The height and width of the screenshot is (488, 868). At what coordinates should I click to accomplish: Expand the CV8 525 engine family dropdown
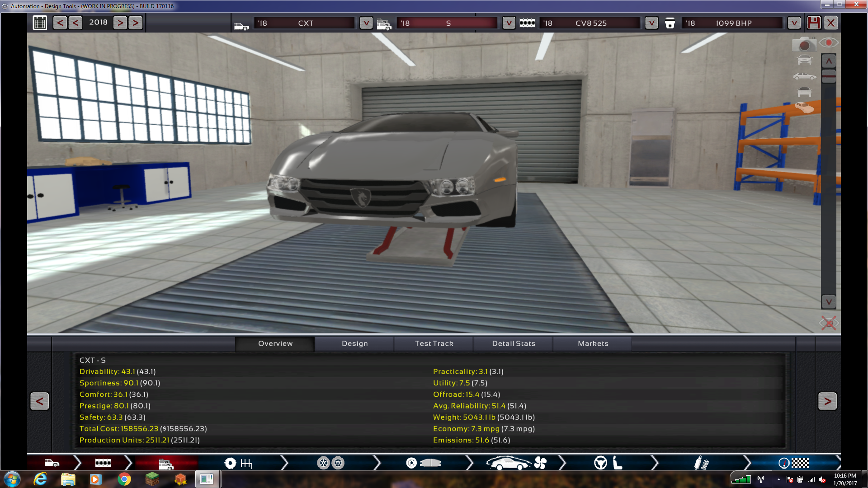click(651, 23)
